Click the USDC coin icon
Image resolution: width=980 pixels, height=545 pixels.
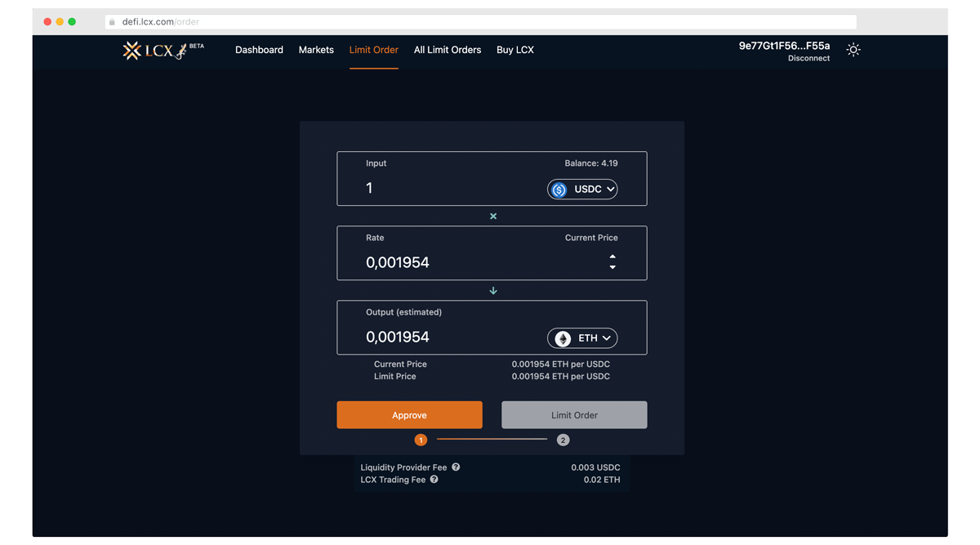coord(559,190)
